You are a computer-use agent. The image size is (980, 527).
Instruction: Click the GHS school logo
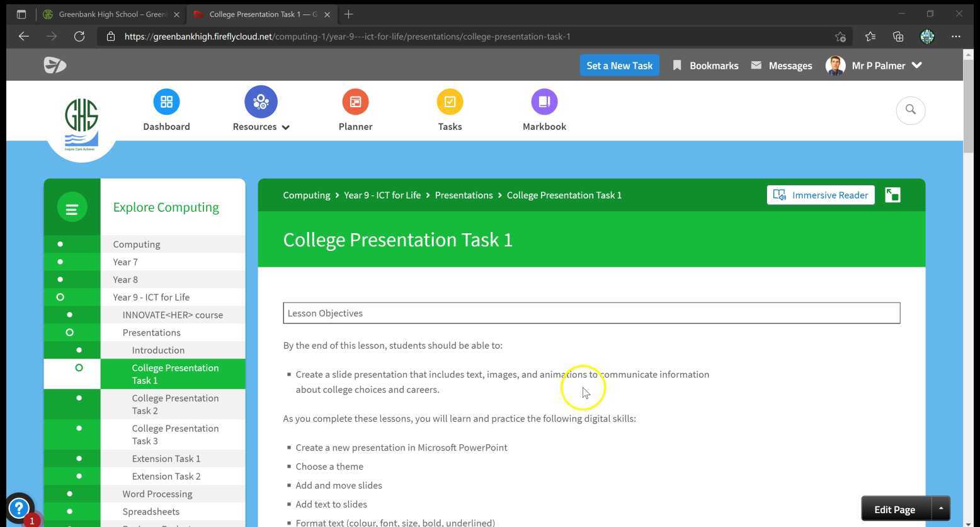81,124
